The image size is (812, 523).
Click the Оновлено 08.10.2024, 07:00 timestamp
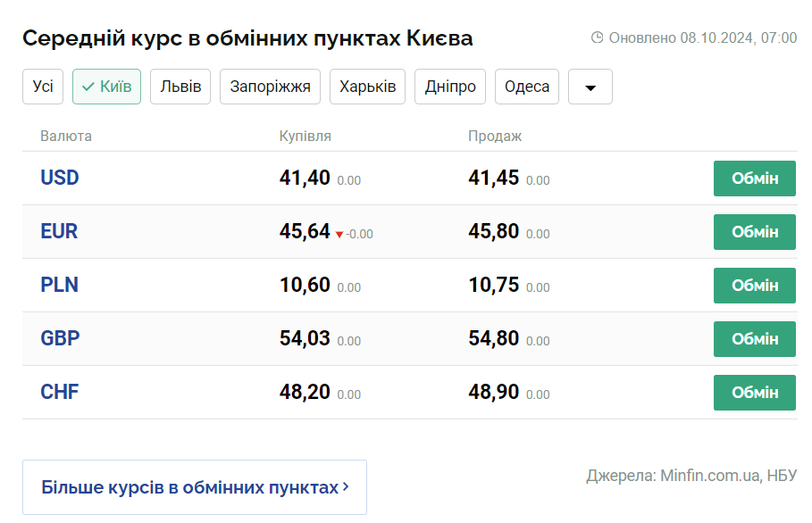click(703, 37)
